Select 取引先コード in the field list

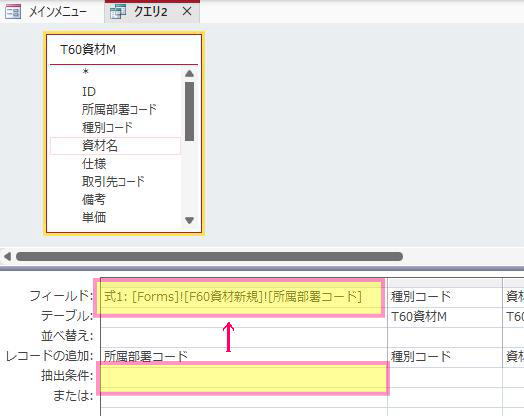coord(113,181)
